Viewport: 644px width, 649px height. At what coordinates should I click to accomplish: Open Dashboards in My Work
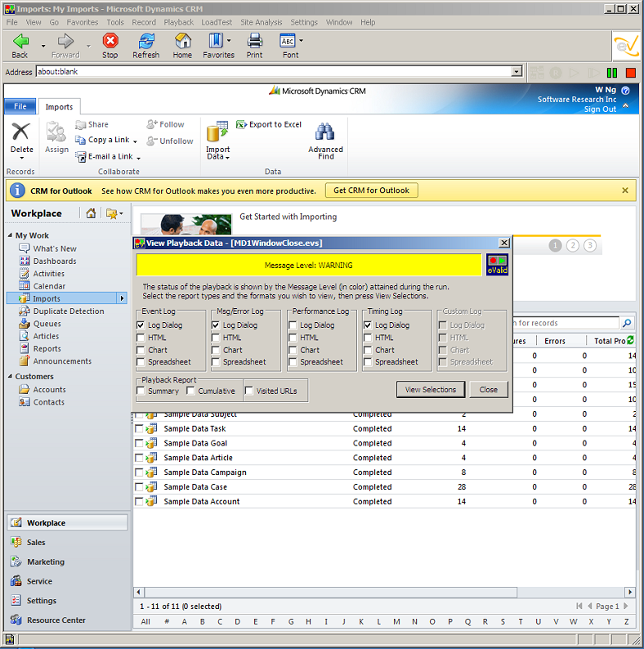pyautogui.click(x=55, y=262)
